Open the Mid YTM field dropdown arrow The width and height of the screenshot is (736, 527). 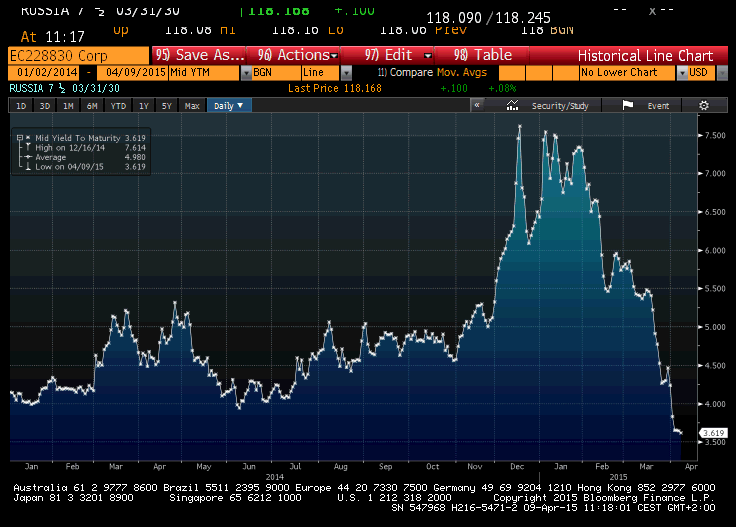click(x=246, y=73)
